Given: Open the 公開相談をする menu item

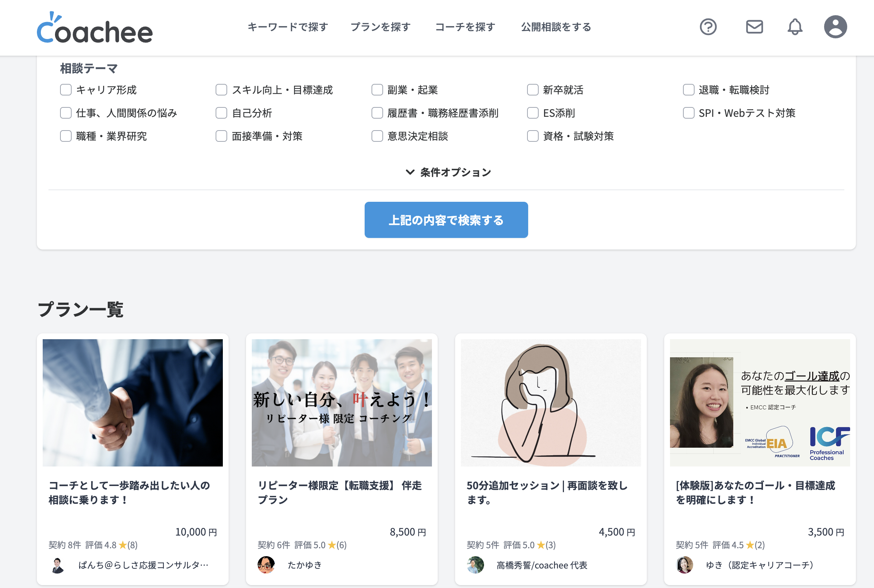Looking at the screenshot, I should tap(556, 27).
